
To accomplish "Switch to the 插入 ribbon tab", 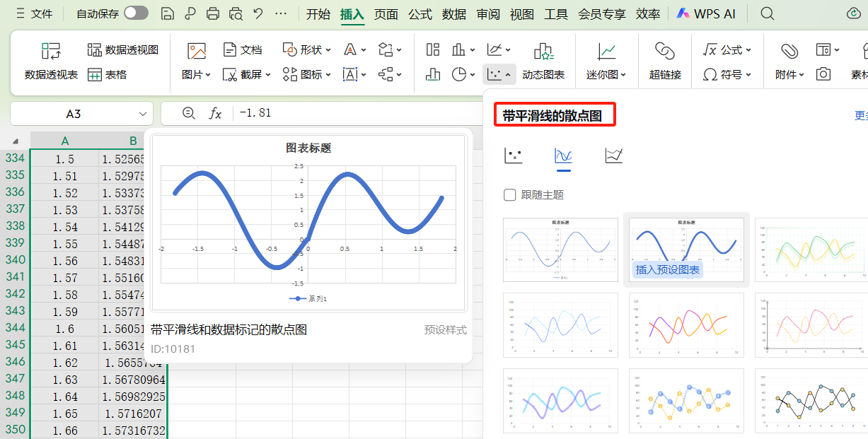I will [352, 13].
